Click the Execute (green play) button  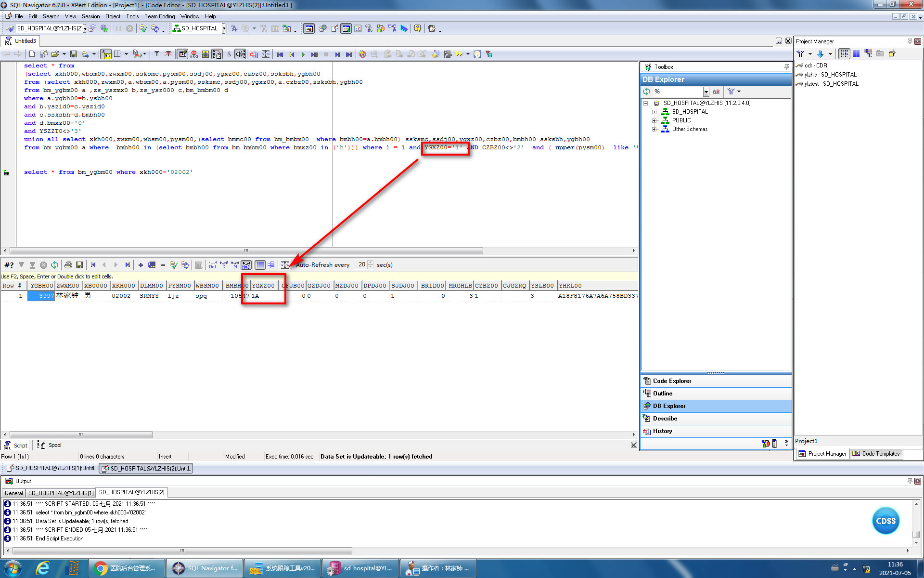point(303,54)
